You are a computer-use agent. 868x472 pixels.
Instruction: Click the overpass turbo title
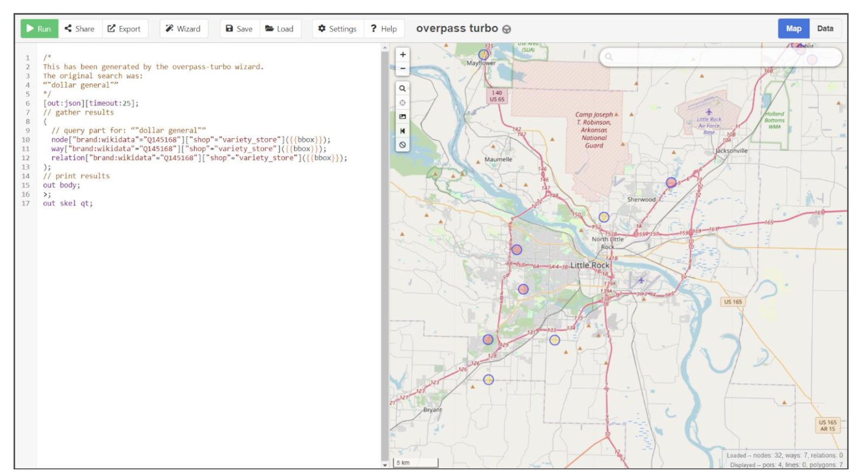click(x=457, y=28)
